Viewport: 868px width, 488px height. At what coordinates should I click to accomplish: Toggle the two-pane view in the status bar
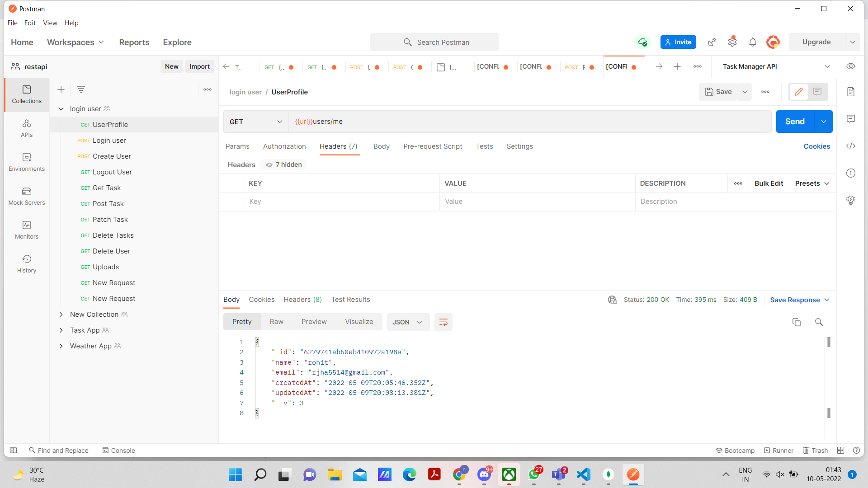pyautogui.click(x=840, y=450)
